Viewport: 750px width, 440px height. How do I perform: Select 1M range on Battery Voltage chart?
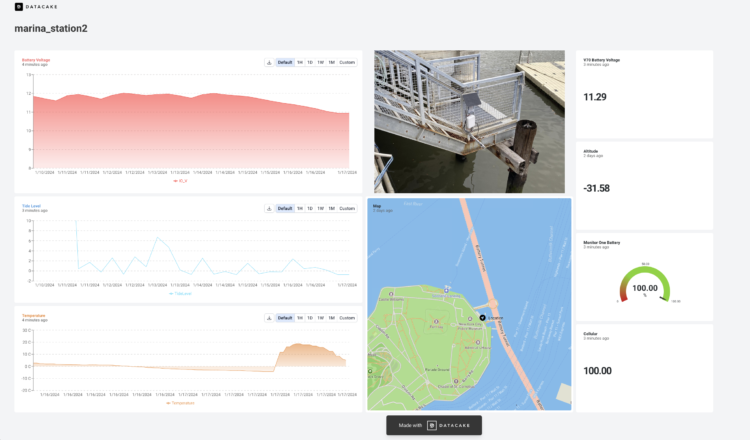pos(331,63)
